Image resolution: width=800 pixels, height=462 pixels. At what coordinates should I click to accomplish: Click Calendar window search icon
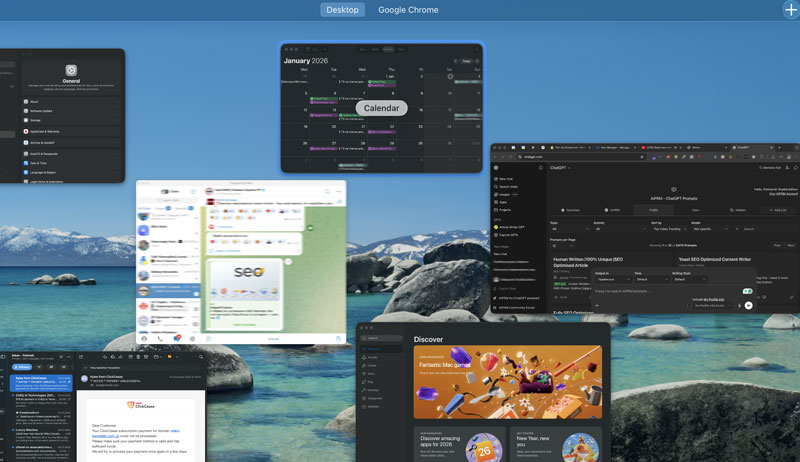(477, 49)
